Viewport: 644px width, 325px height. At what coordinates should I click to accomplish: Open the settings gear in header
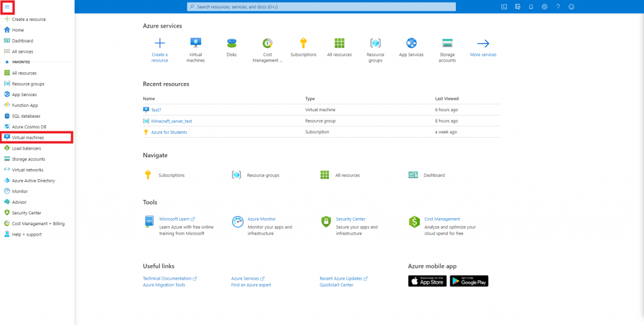pos(544,6)
